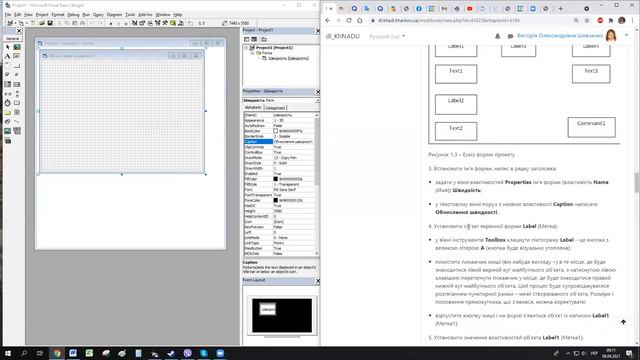Open Object Browser from the toolbar
The image size is (640, 360).
[x=158, y=23]
